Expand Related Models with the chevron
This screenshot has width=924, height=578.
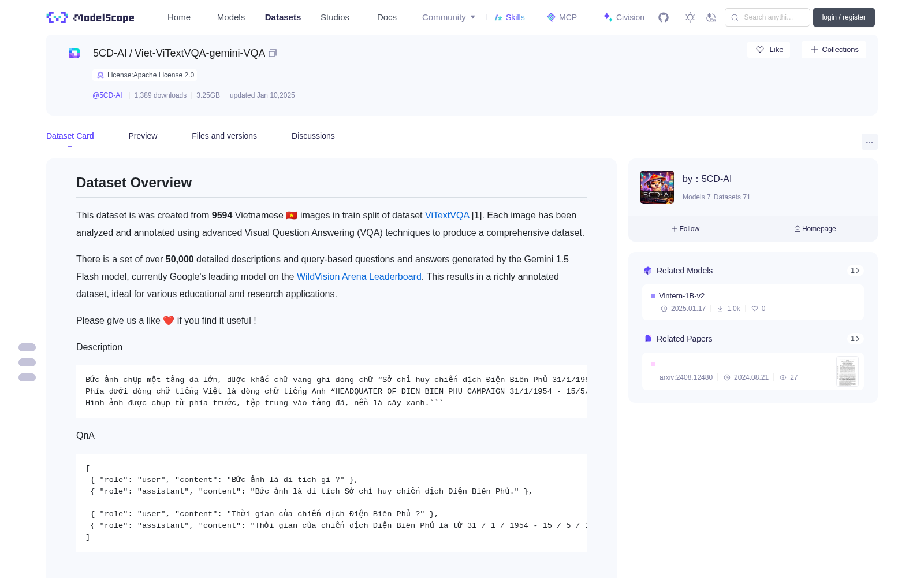855,271
